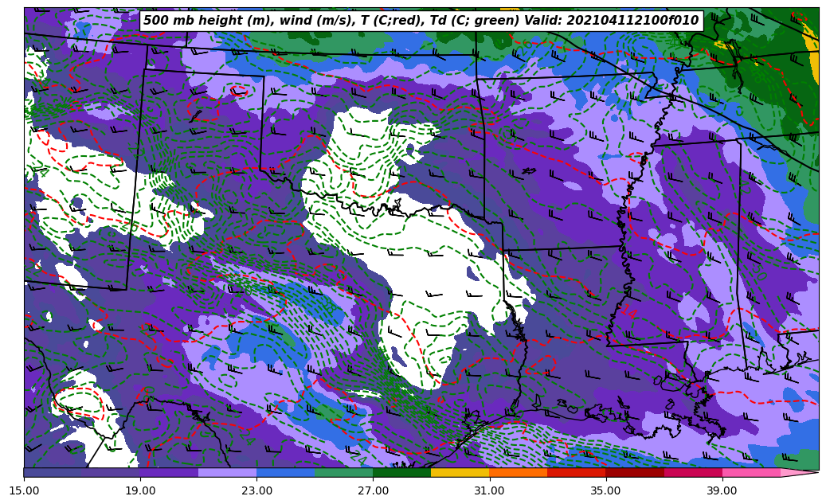Screen dimensions: 826x504
Task: Click the 31.00 colorbar tick label
Action: [489, 491]
